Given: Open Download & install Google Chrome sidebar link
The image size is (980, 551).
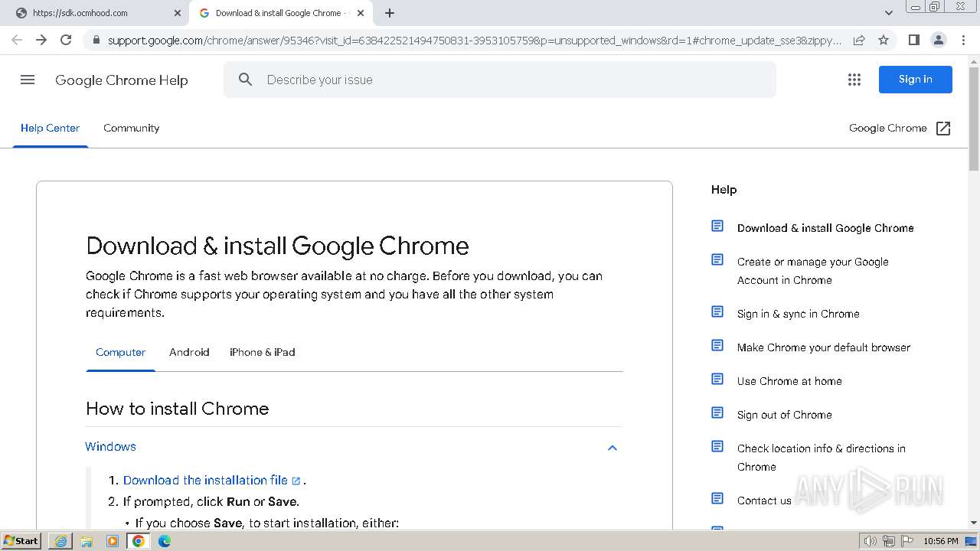Looking at the screenshot, I should (825, 228).
